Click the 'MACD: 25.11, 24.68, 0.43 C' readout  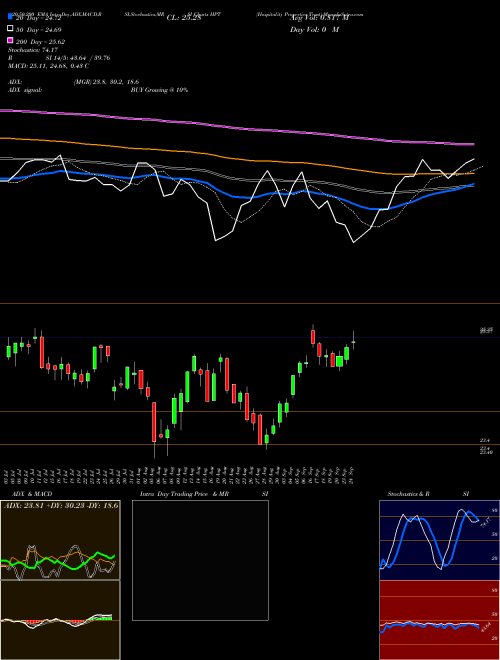click(x=48, y=66)
